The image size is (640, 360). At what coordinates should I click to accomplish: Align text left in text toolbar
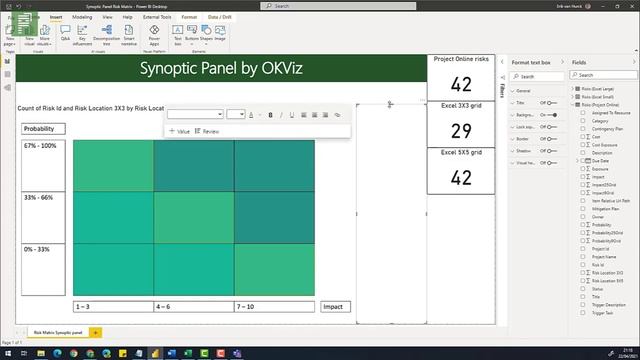point(304,115)
